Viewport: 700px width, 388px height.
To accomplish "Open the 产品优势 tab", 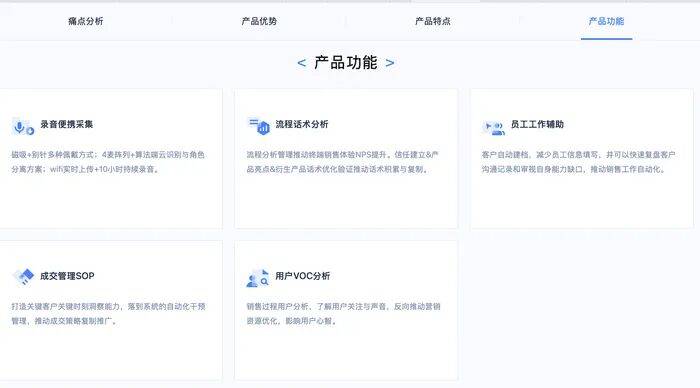I will tap(259, 21).
